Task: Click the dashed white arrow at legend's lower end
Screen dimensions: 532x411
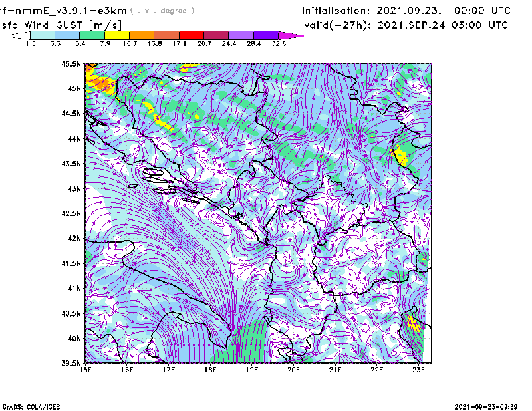Action: tap(19, 35)
